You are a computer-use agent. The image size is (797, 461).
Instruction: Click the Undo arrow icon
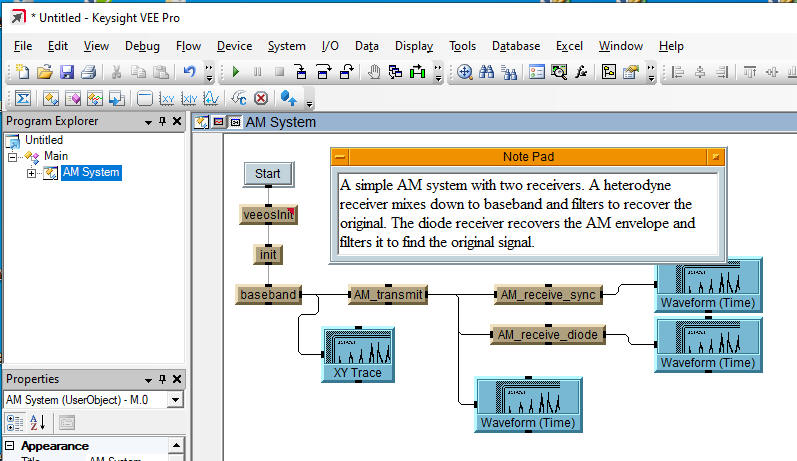click(189, 72)
